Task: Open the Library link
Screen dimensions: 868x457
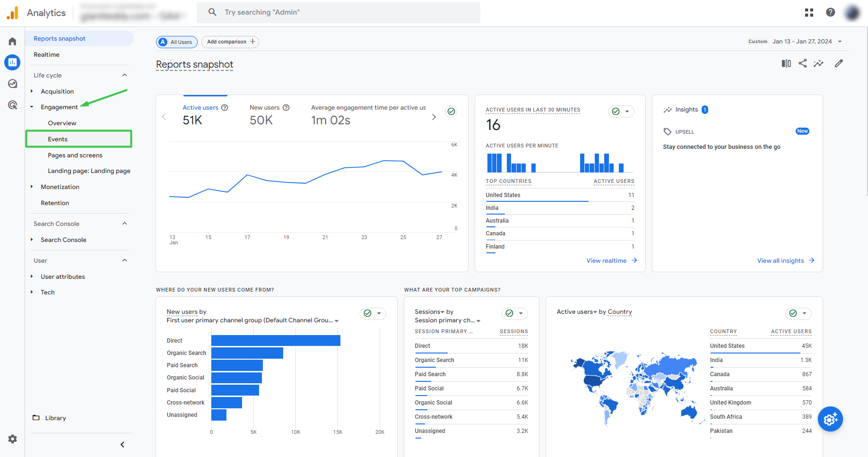Action: pyautogui.click(x=55, y=418)
